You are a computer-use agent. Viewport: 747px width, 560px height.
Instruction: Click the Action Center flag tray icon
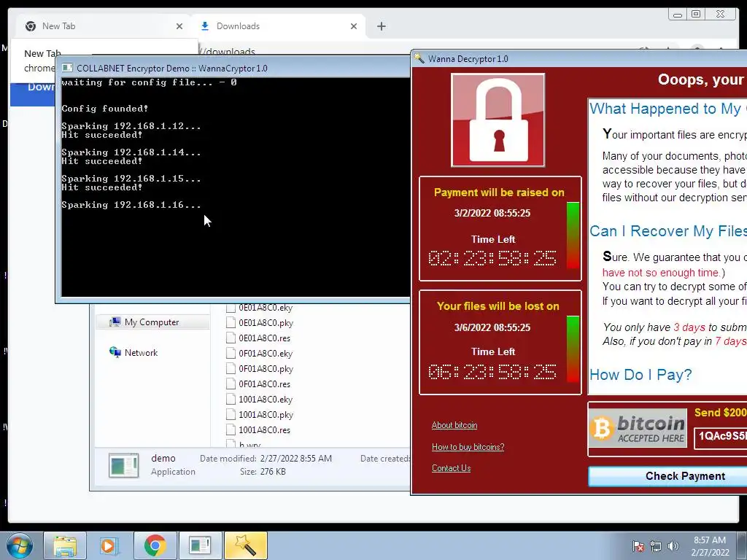pyautogui.click(x=638, y=547)
